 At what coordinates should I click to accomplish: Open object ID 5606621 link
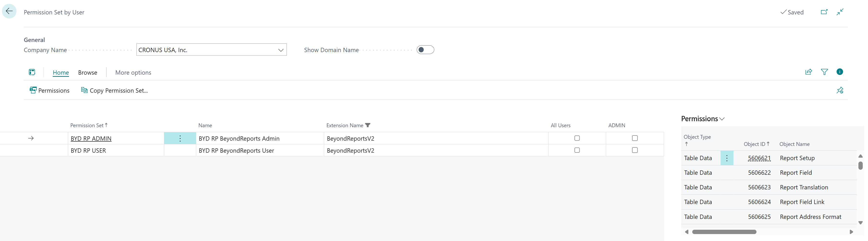click(x=759, y=158)
